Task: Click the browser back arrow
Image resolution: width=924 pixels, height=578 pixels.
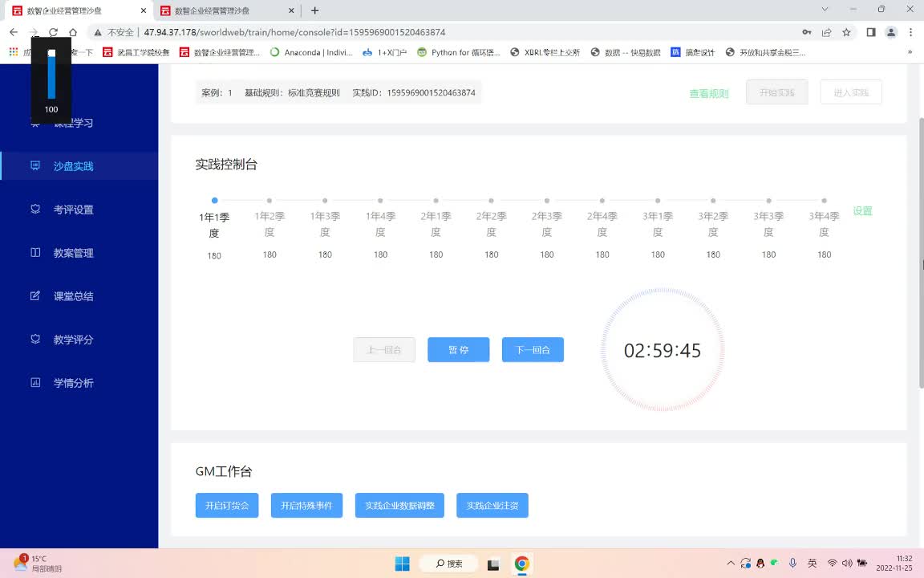Action: [14, 32]
